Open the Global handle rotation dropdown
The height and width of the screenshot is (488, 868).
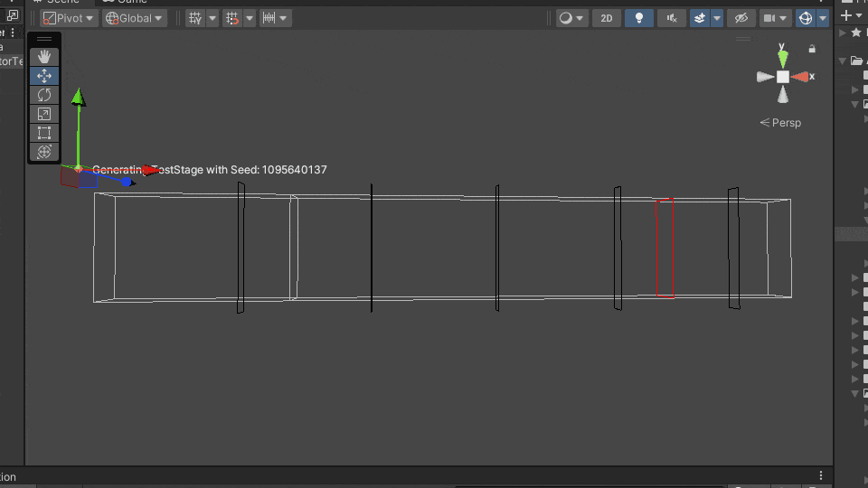134,18
